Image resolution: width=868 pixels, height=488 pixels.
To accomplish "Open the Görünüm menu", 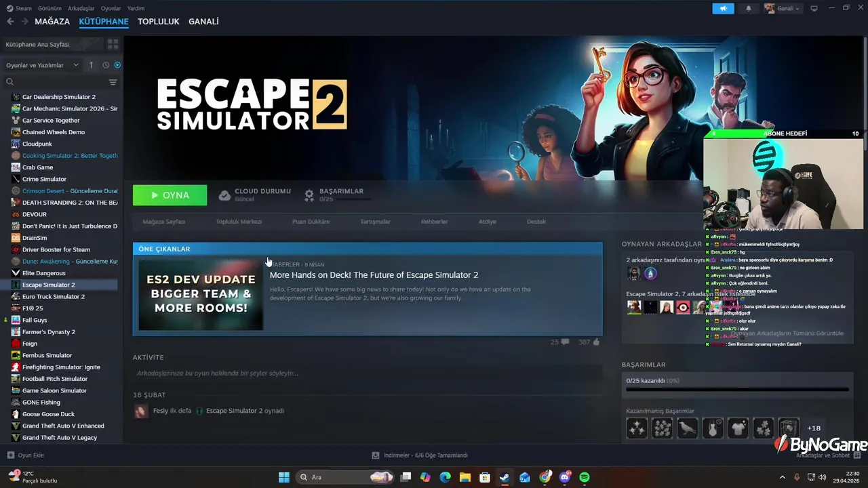I will [x=50, y=8].
